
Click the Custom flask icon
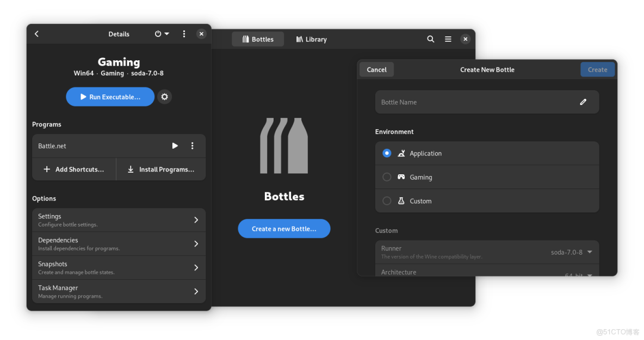pyautogui.click(x=401, y=201)
